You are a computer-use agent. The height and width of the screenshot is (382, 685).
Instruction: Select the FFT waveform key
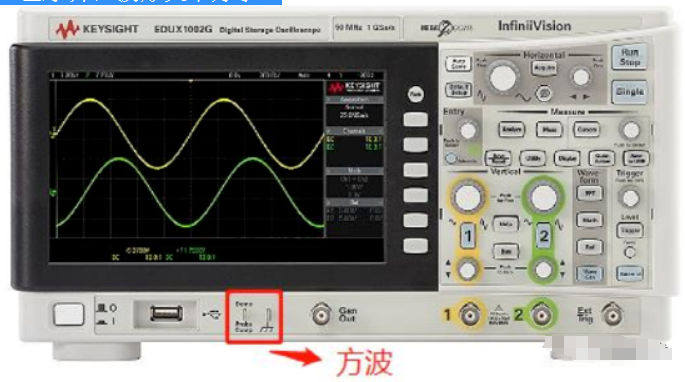590,193
